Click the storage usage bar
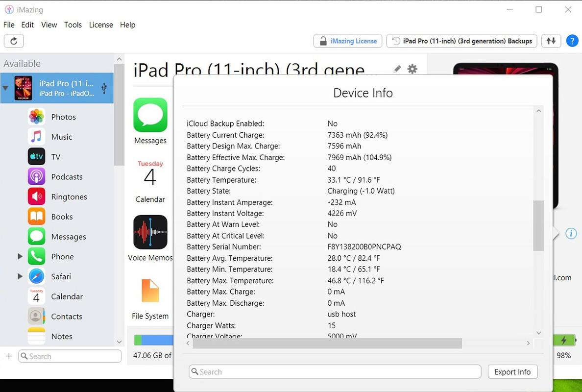This screenshot has width=582, height=392. (x=153, y=340)
